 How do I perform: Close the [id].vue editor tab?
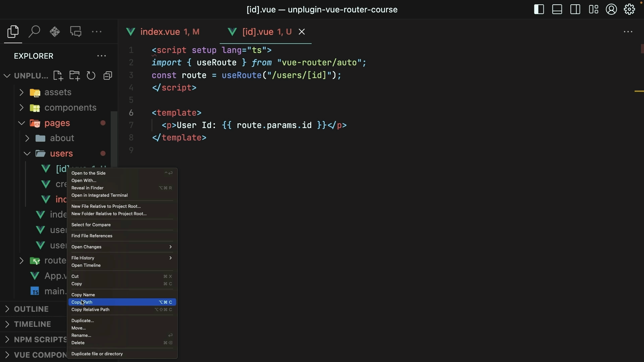[302, 32]
